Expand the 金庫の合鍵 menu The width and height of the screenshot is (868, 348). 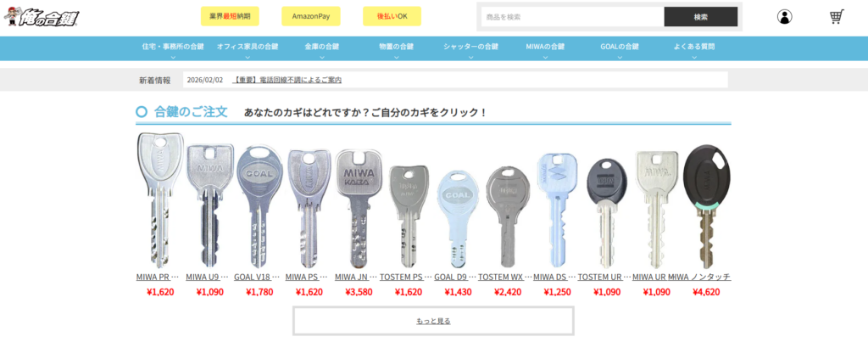point(321,48)
